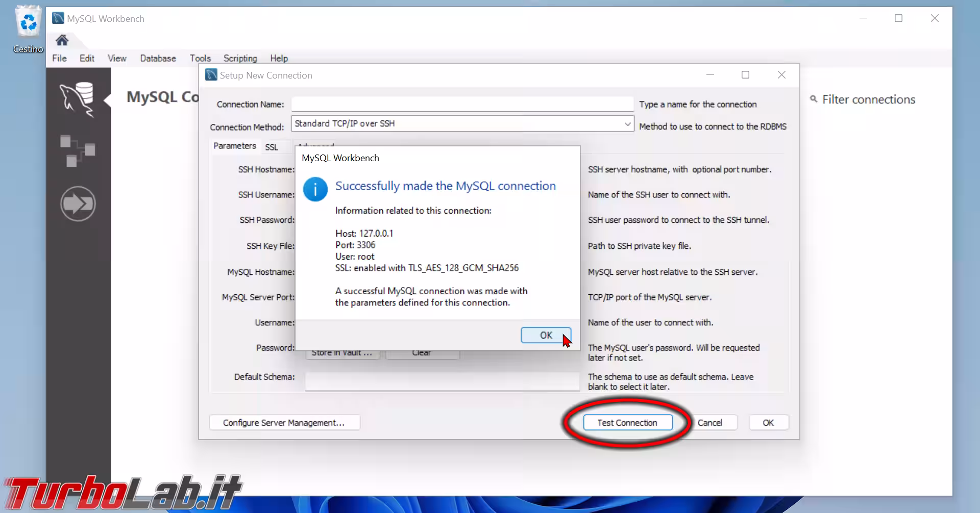Click the Home tab icon in MySQL Workbench
This screenshot has width=980, height=513.
pos(62,40)
